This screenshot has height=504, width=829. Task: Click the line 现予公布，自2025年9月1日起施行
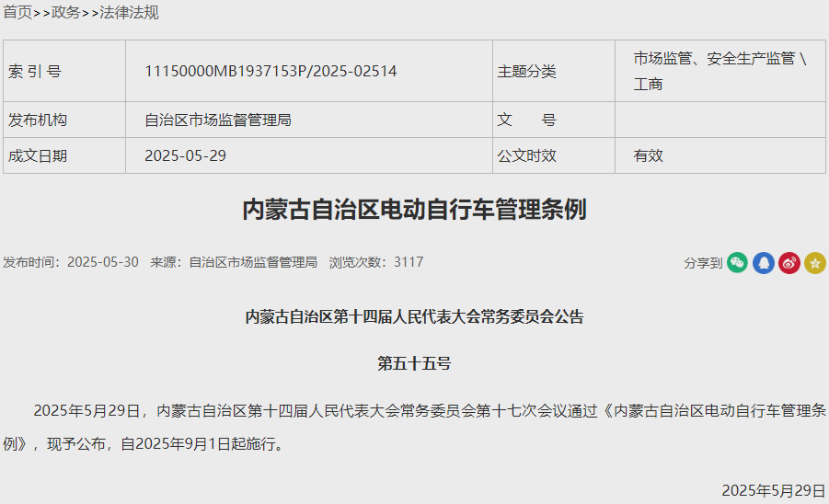point(166,444)
